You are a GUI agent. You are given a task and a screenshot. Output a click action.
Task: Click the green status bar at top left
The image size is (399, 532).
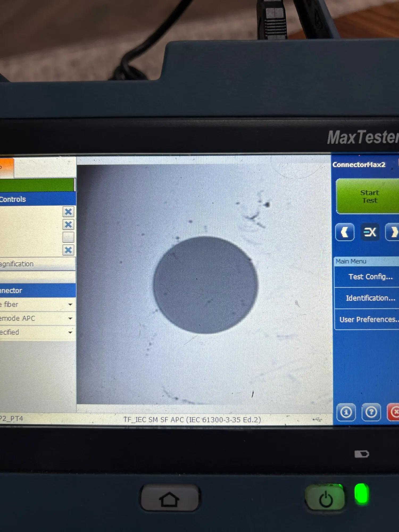pos(37,185)
